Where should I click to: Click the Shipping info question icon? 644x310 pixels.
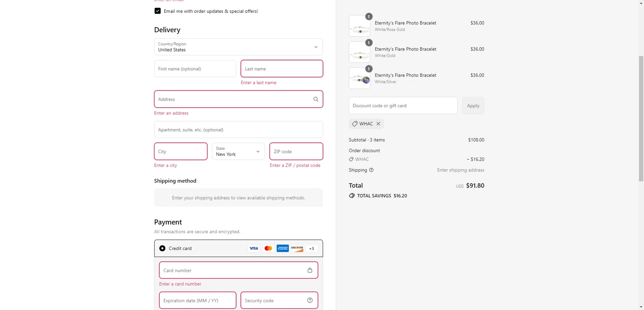tap(371, 170)
